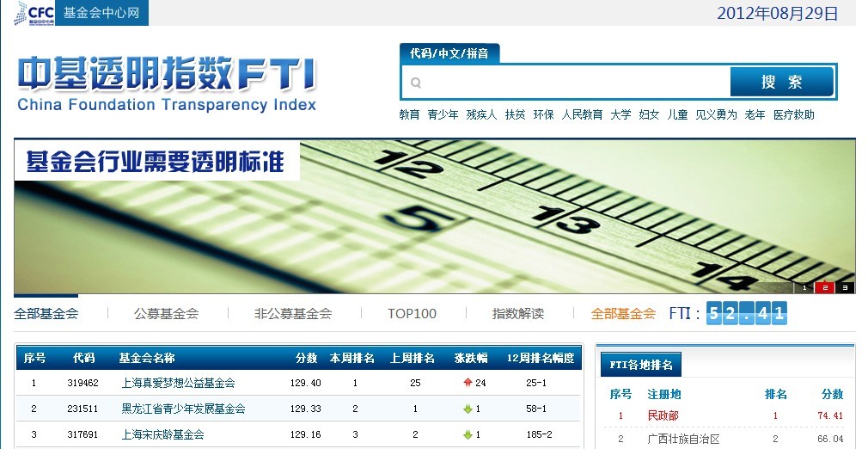
Task: Select the 指数解读 tab
Action: (518, 314)
